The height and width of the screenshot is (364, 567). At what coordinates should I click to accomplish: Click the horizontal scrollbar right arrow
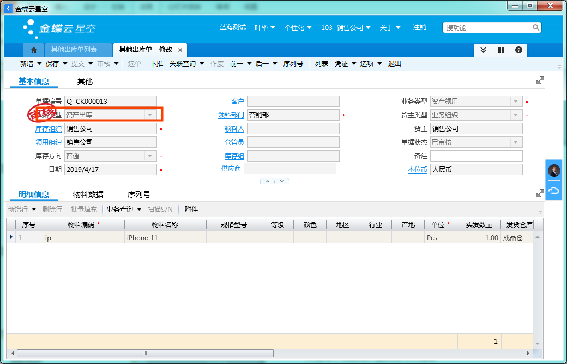[528, 353]
